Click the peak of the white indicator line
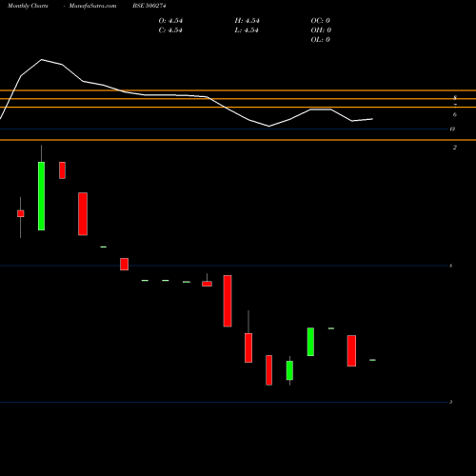 42,60
